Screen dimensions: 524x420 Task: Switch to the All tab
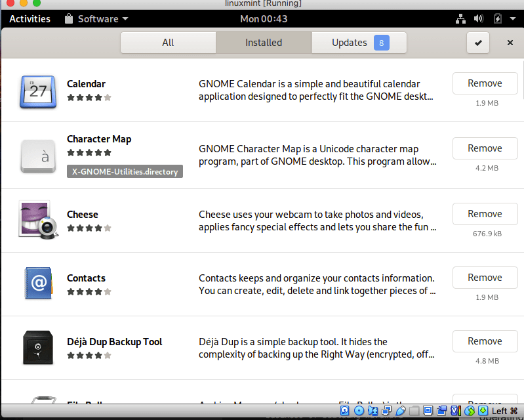[168, 43]
